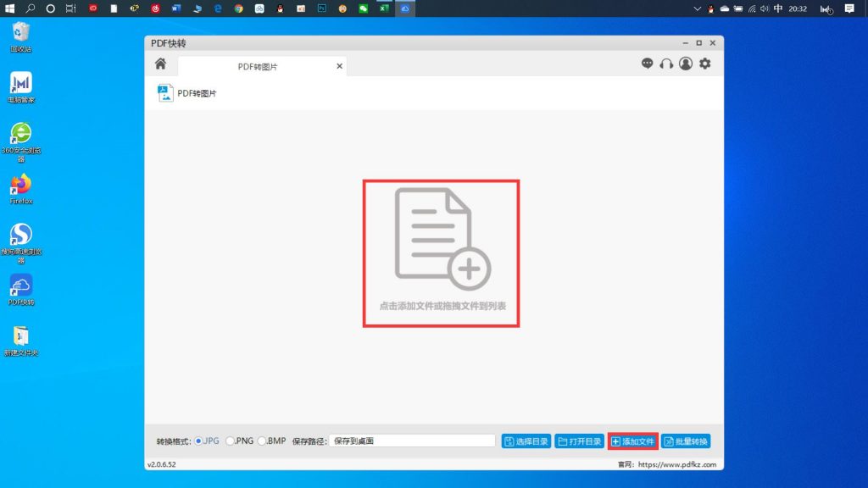Click the v2.0.6.52 version text
Image resolution: width=868 pixels, height=488 pixels.
coord(162,464)
